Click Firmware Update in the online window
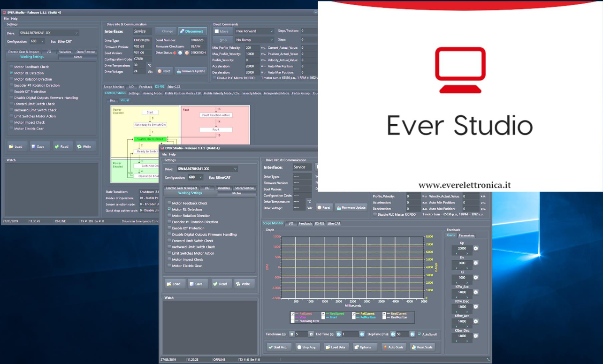The height and width of the screenshot is (364, 603). pyautogui.click(x=191, y=71)
